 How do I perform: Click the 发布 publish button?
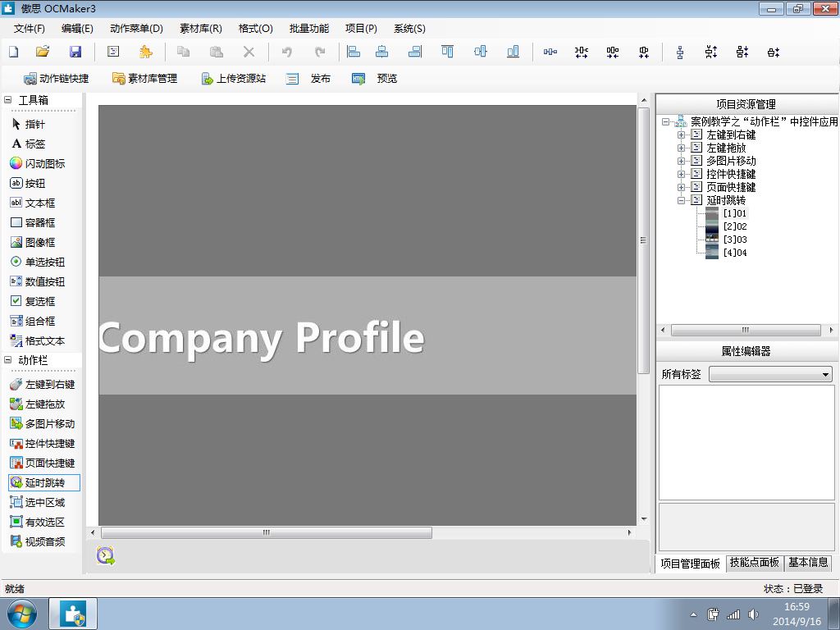(x=308, y=79)
